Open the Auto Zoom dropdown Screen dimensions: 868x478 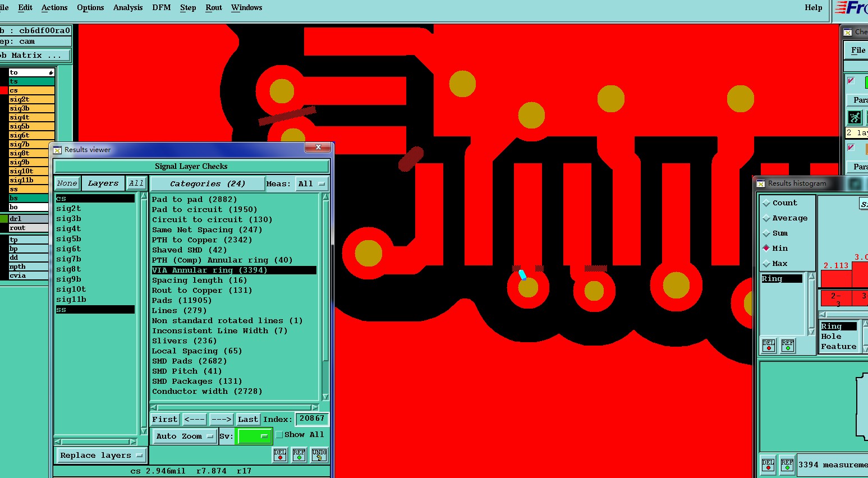185,436
